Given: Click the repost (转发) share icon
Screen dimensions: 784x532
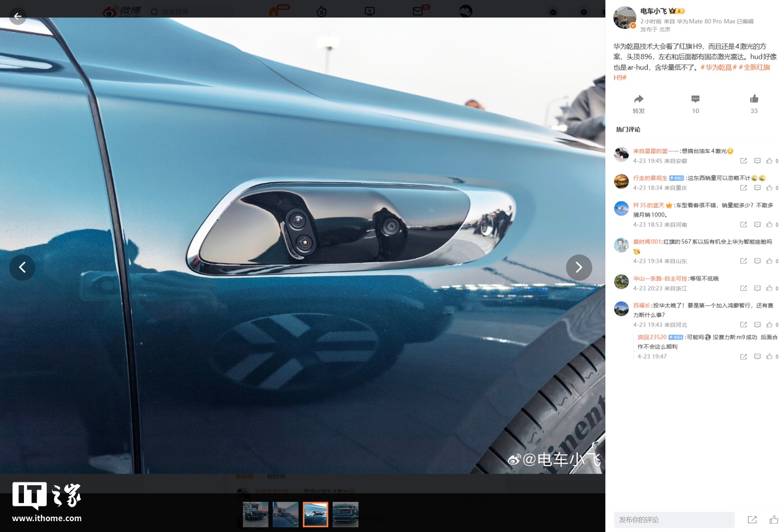Looking at the screenshot, I should pyautogui.click(x=639, y=99).
